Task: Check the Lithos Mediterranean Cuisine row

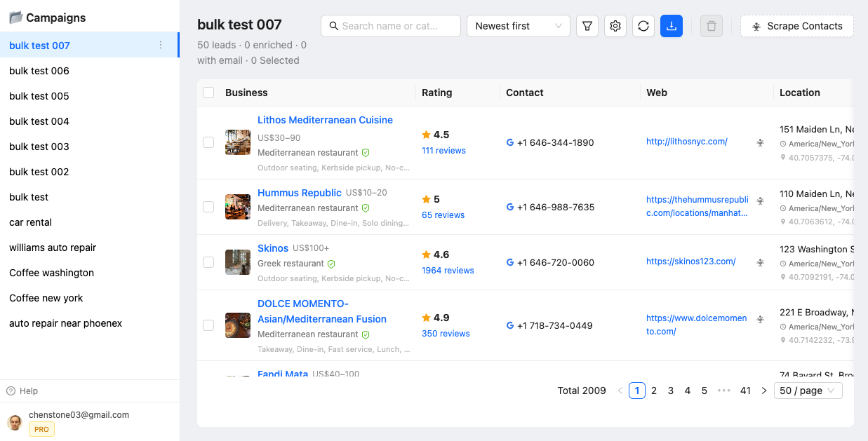Action: point(208,142)
